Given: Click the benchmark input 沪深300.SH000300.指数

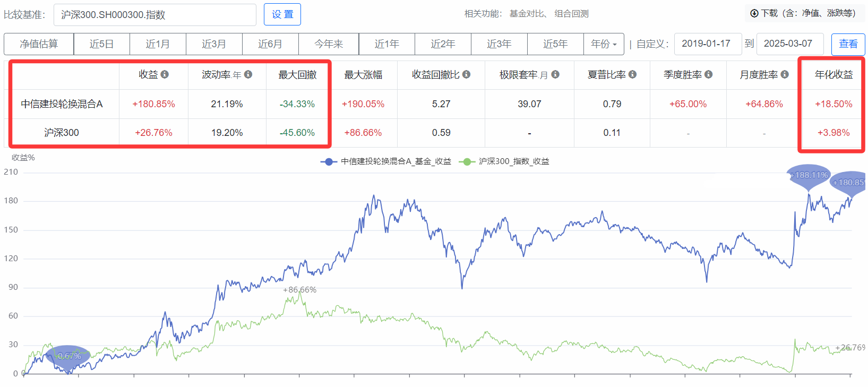Looking at the screenshot, I should point(155,15).
